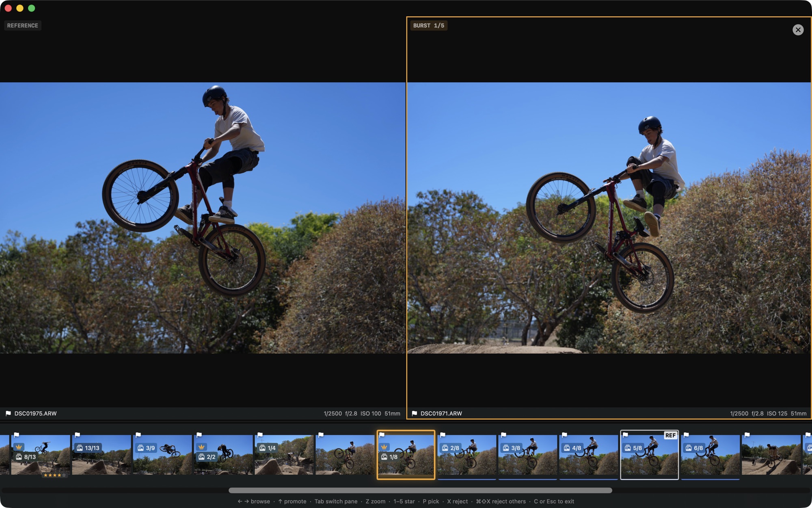Image resolution: width=812 pixels, height=508 pixels.
Task: Click the burst image exposure info ISO 125
Action: click(x=777, y=413)
